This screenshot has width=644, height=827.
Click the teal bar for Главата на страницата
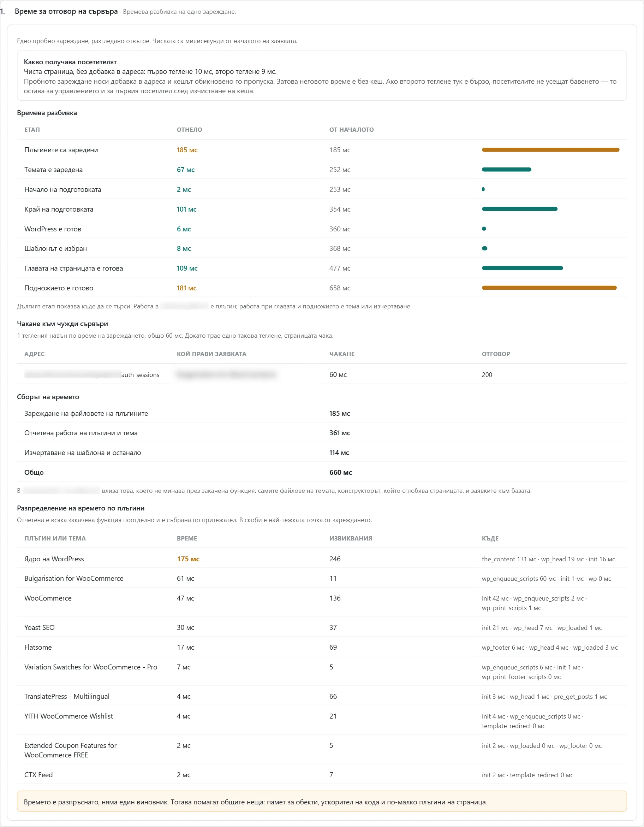coord(522,268)
